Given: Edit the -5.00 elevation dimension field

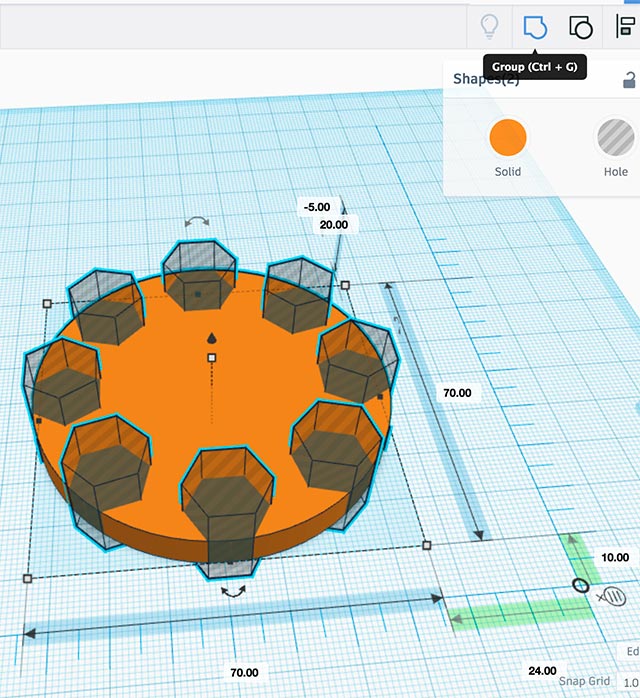Looking at the screenshot, I should click(x=317, y=207).
